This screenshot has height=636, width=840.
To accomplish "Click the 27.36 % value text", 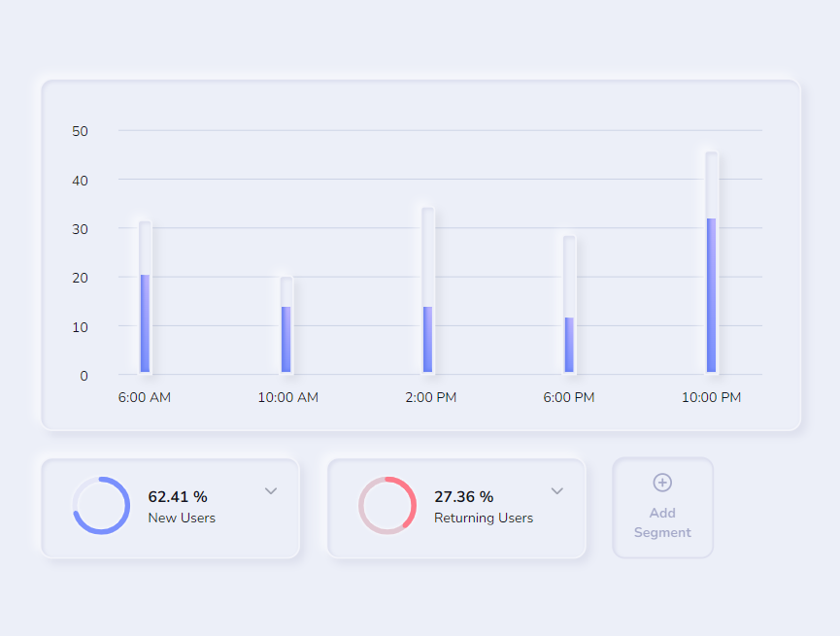I will [x=464, y=497].
